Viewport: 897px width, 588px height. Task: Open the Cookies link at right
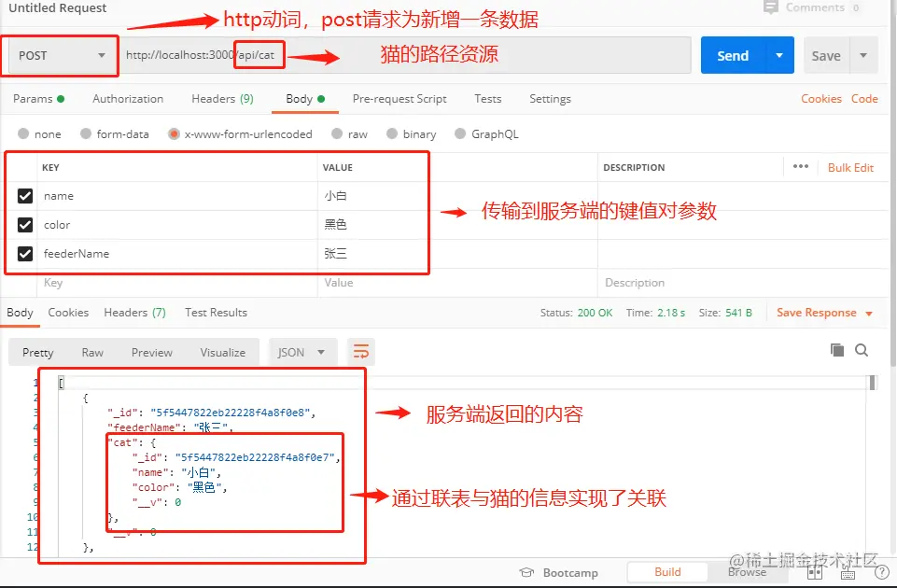click(820, 98)
